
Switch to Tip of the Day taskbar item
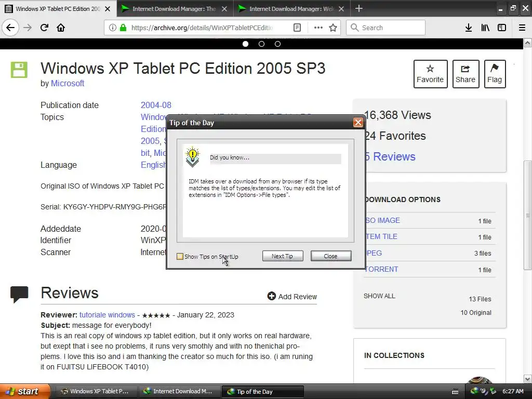(262, 392)
